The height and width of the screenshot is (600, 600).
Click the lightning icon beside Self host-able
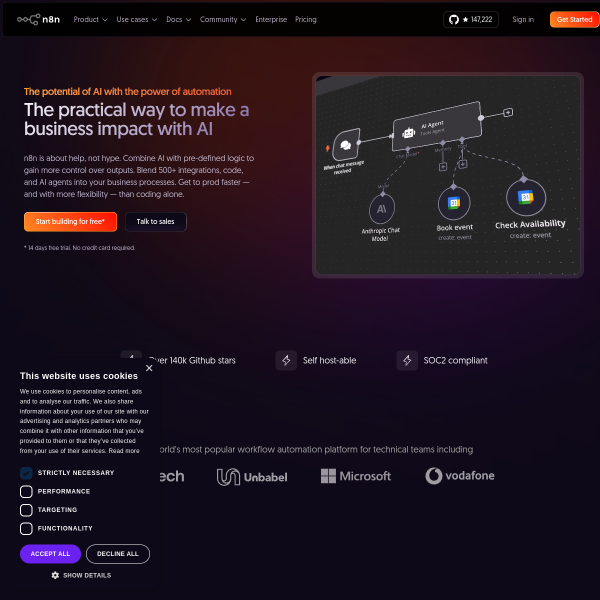[x=286, y=360]
